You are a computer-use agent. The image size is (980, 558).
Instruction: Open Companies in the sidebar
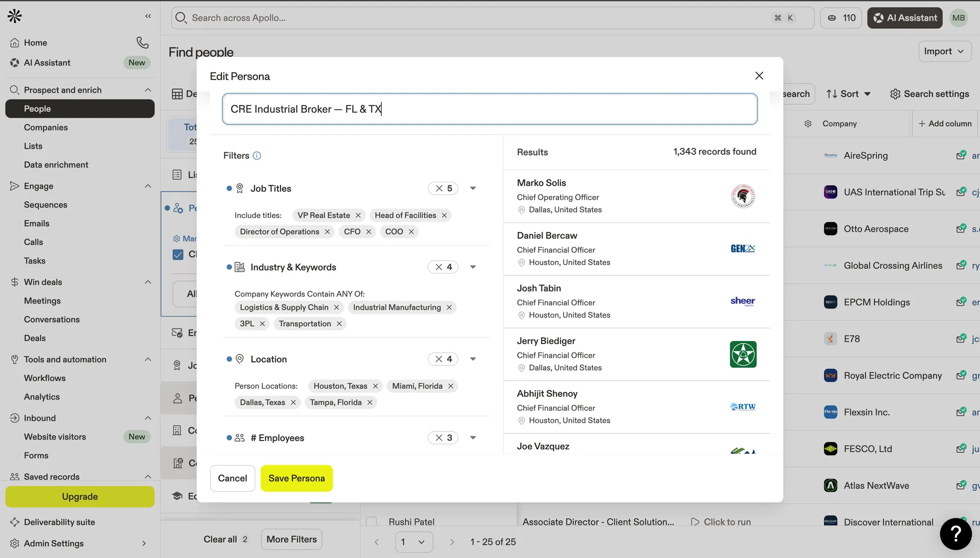coord(46,127)
